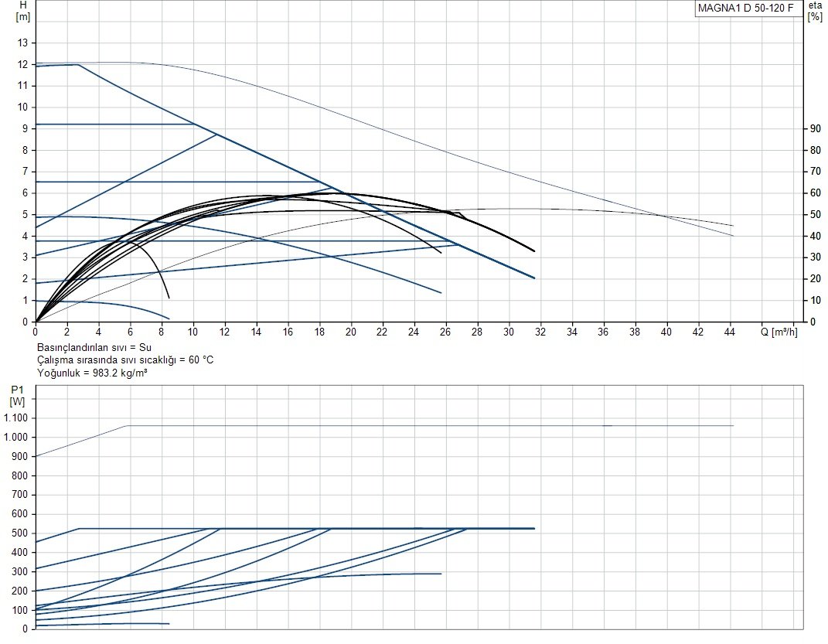Click the 12 tick on the head axis
828x644 pixels.
[22, 64]
